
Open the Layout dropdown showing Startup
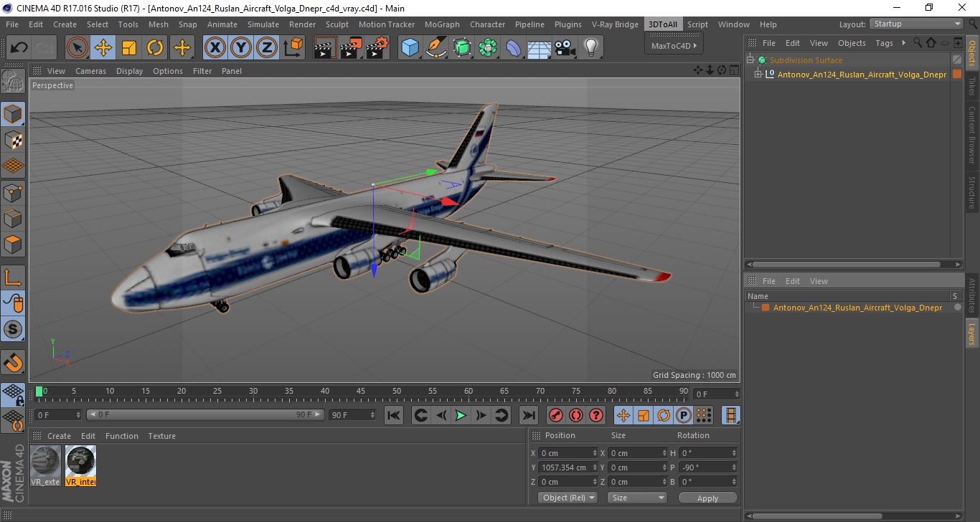[917, 24]
